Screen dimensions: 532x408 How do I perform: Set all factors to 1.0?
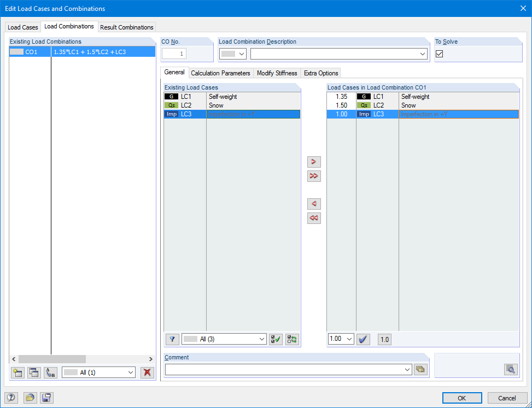pos(384,339)
